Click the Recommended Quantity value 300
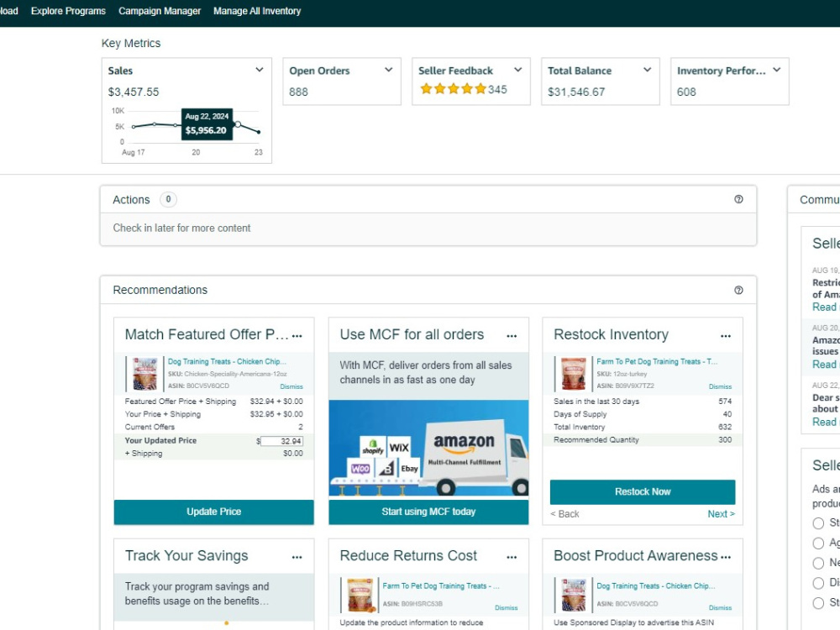Image resolution: width=840 pixels, height=630 pixels. click(725, 440)
